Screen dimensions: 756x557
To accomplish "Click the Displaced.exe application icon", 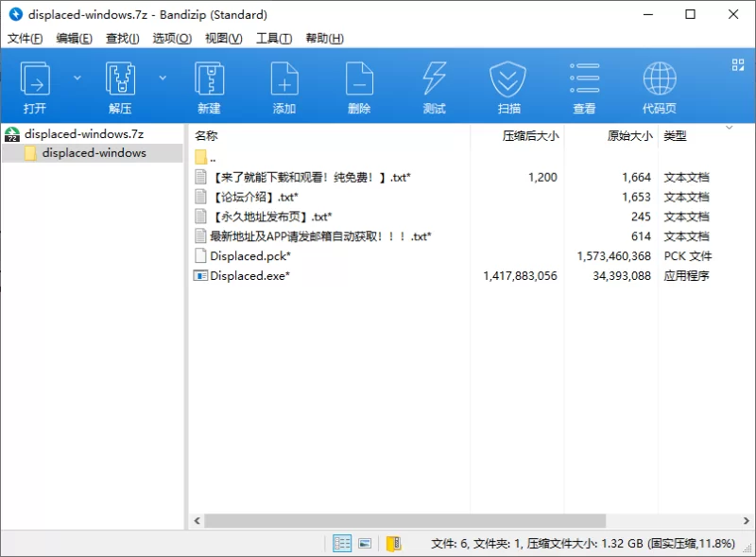I will 200,275.
